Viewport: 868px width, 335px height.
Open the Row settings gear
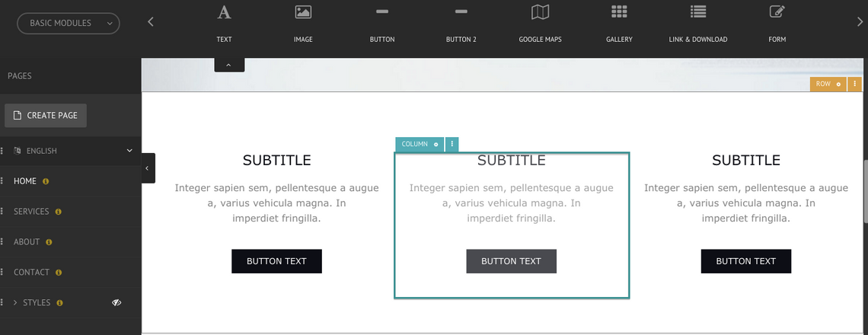click(x=838, y=85)
